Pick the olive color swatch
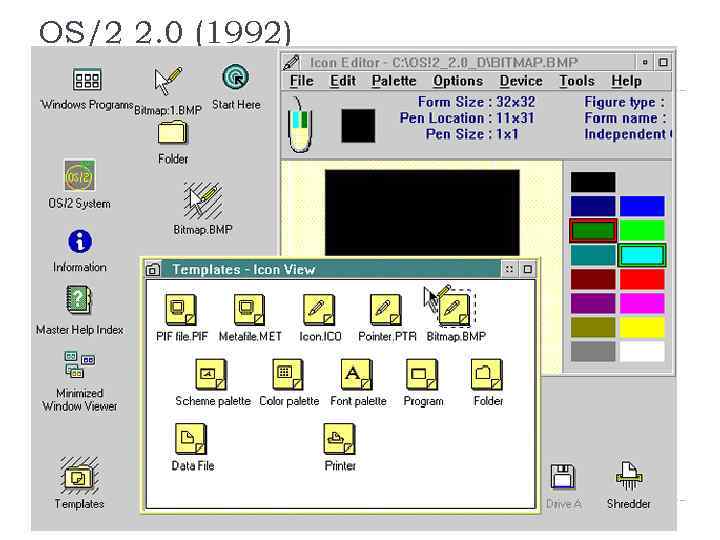The height and width of the screenshot is (540, 720). coord(593,327)
